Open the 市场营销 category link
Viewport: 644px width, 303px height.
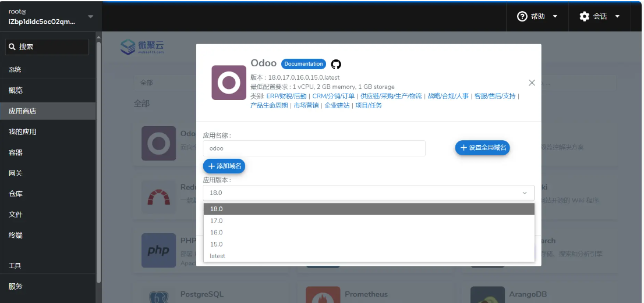(306, 105)
